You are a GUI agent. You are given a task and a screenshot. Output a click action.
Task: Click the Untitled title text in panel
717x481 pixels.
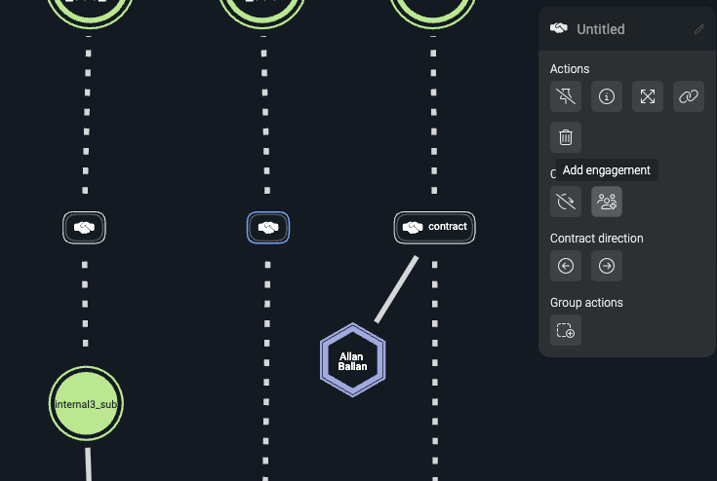point(600,30)
